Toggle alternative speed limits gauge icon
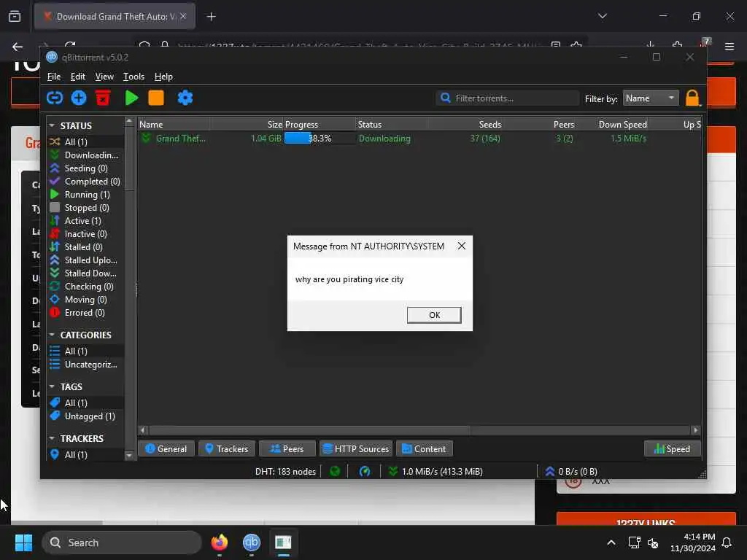The image size is (747, 560). tap(365, 472)
